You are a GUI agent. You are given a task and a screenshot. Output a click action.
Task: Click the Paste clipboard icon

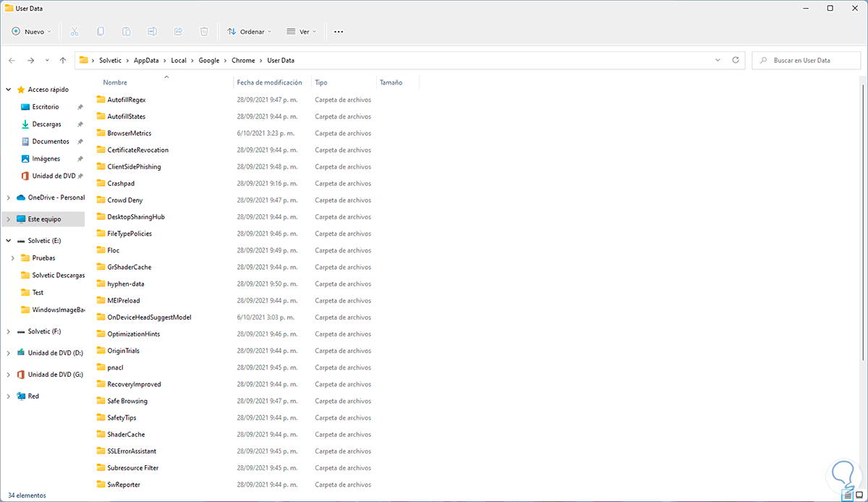[x=127, y=32]
